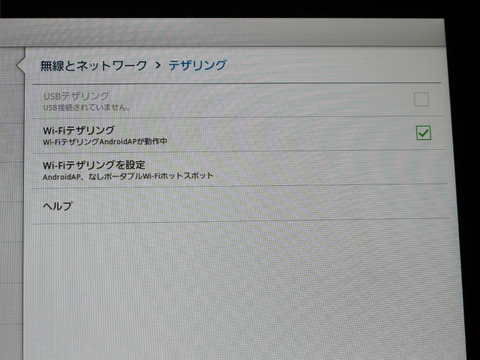The image size is (480, 360).
Task: Tap the Wi-Fiテザリング row label
Action: (79, 130)
